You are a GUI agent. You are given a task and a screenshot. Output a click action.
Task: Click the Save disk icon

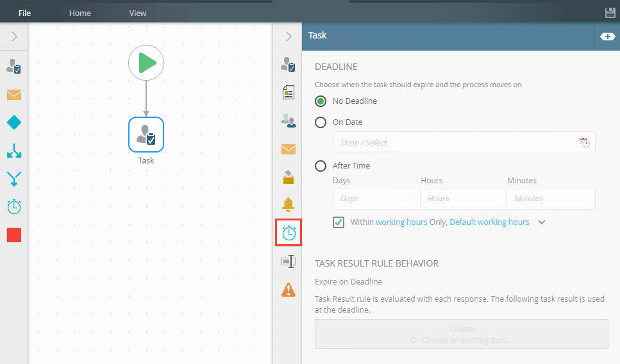610,13
